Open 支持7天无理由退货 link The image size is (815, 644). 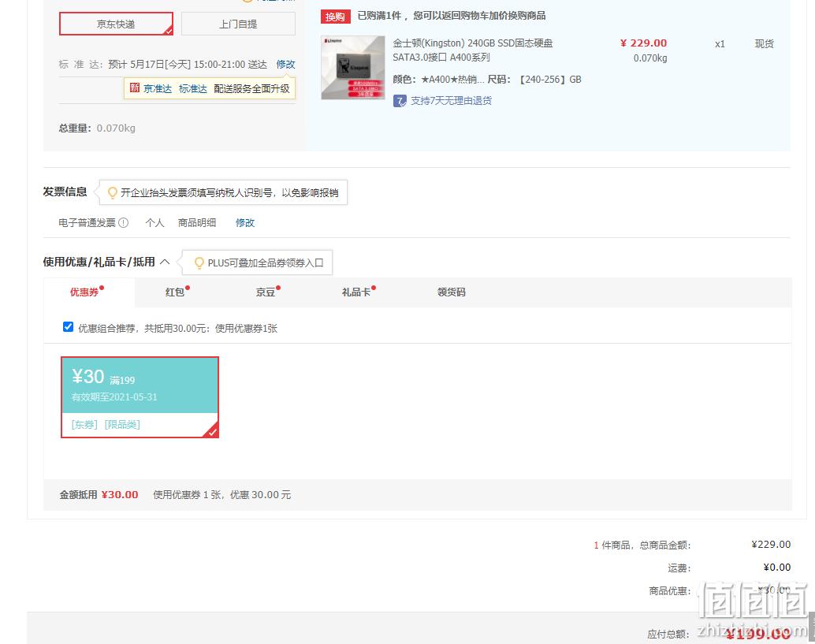(x=451, y=101)
